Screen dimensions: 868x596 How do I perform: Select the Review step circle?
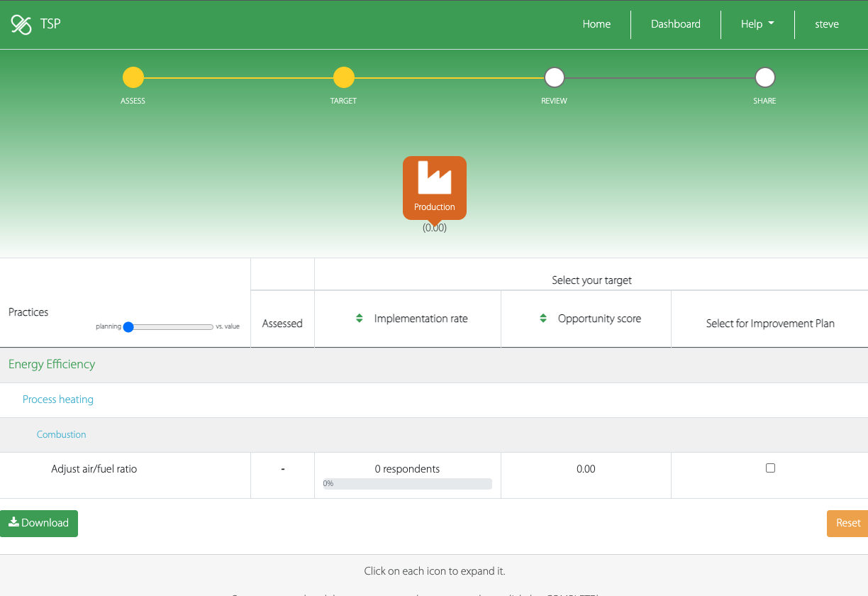554,77
